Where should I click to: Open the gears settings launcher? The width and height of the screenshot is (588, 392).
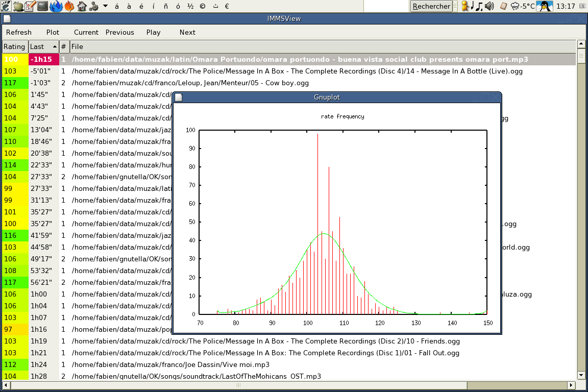click(93, 6)
